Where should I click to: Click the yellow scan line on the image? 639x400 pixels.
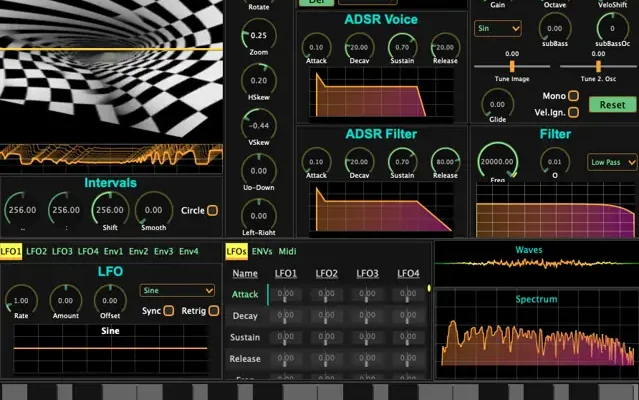(111, 49)
